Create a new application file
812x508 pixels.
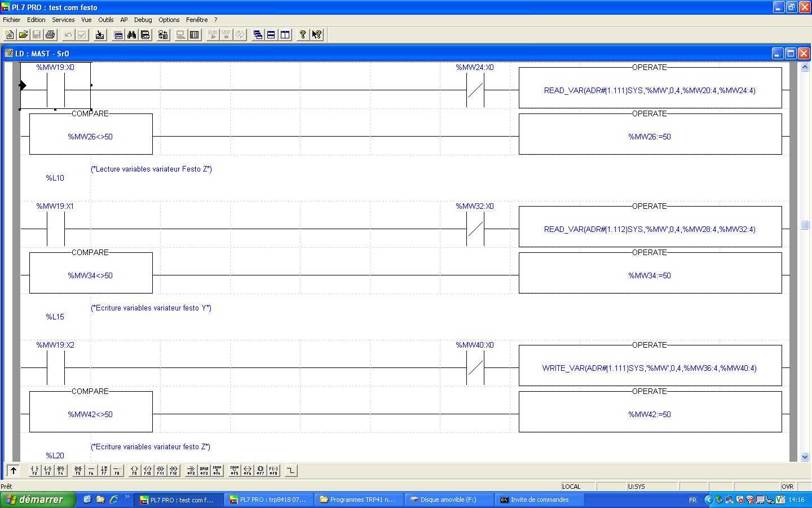[10, 35]
